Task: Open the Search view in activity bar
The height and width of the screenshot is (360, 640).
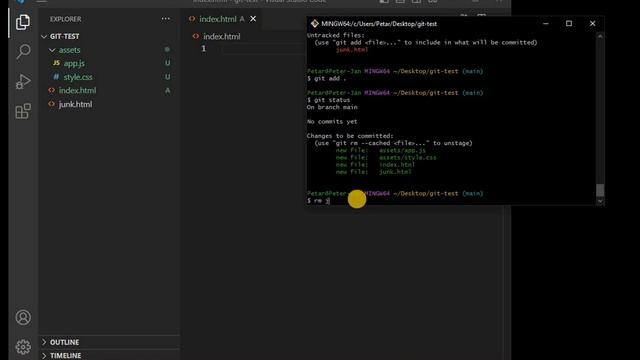Action: (23, 52)
